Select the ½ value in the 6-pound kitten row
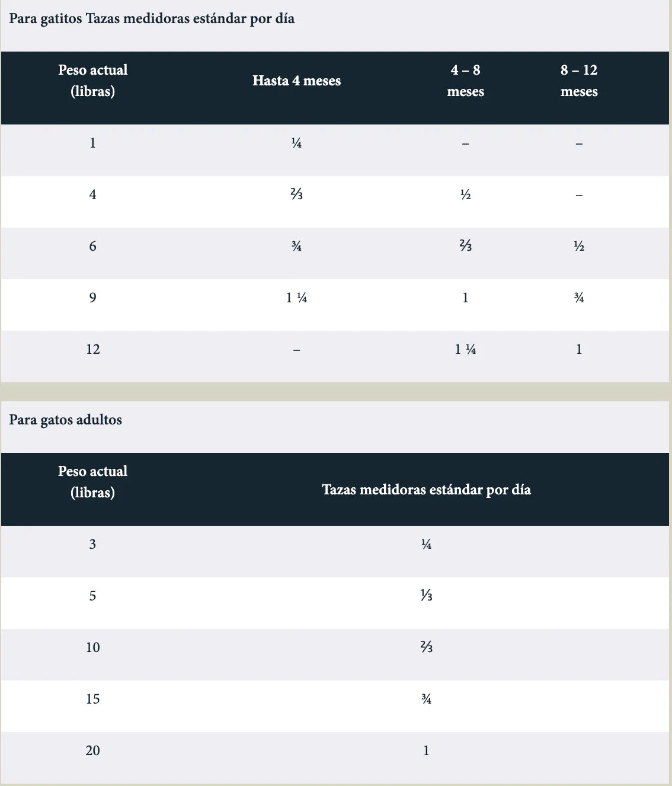This screenshot has width=672, height=786. pyautogui.click(x=579, y=246)
